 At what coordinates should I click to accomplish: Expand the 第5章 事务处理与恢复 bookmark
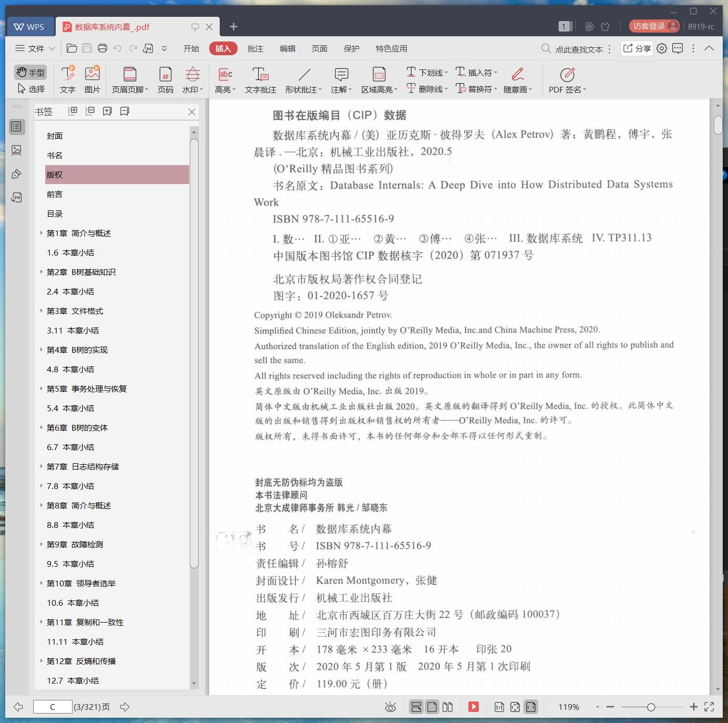click(x=42, y=388)
